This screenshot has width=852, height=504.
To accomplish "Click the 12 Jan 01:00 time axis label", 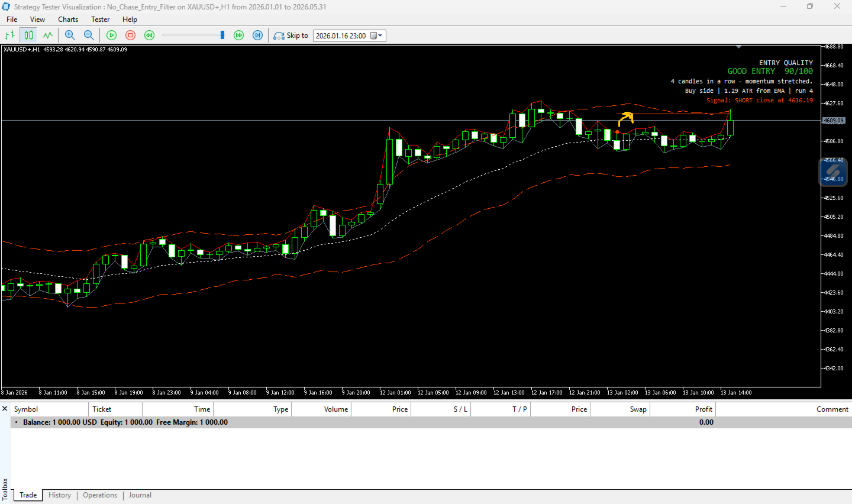I will tap(395, 393).
